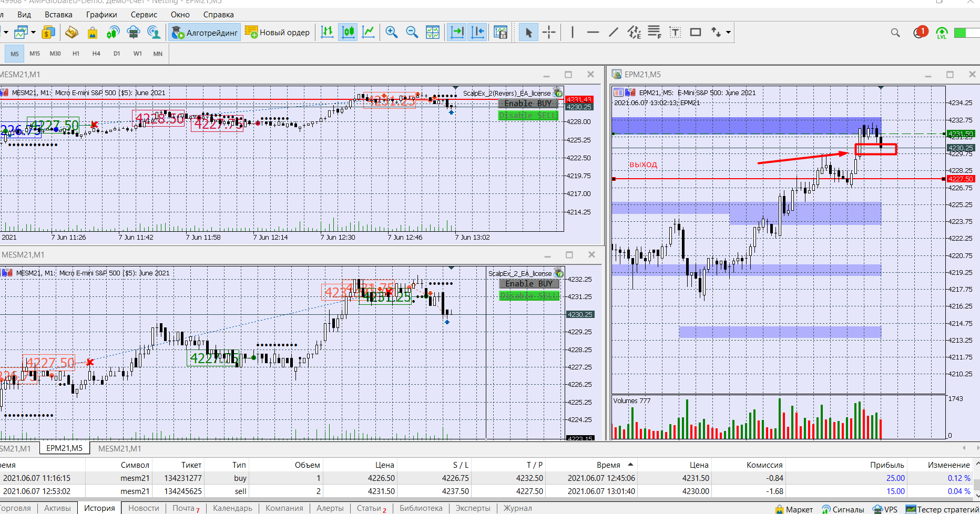The width and height of the screenshot is (980, 514).
Task: Open the market shopping bag icon
Action: [x=92, y=33]
